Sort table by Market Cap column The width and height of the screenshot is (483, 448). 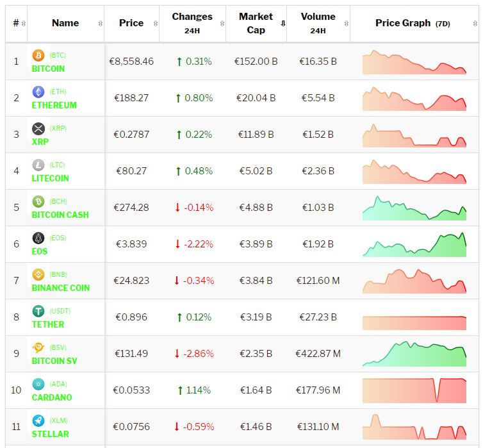[x=256, y=23]
